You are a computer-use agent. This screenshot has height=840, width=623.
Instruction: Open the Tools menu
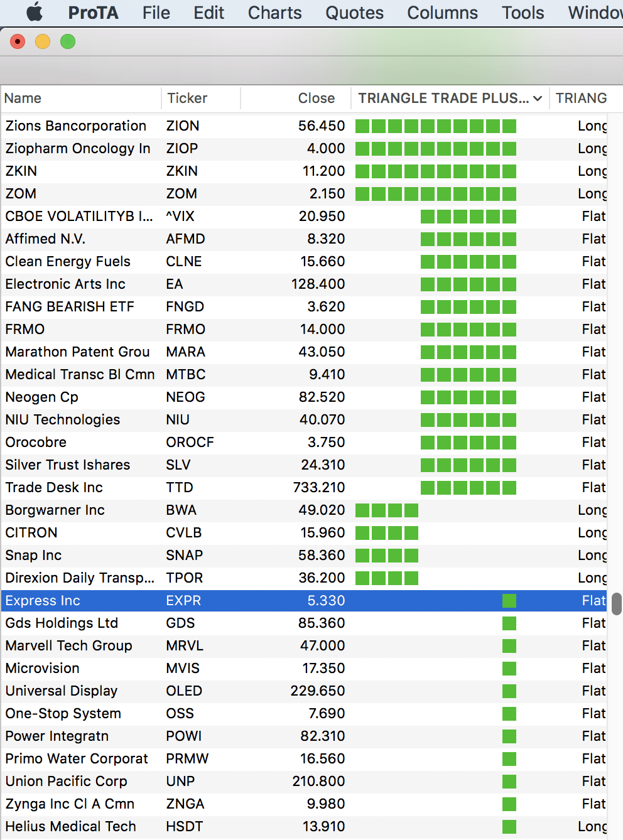tap(523, 13)
